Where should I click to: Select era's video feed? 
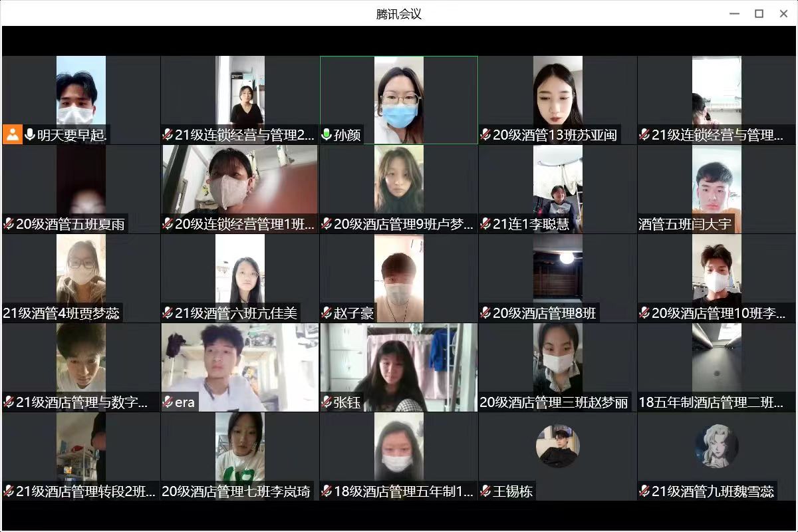[240, 368]
